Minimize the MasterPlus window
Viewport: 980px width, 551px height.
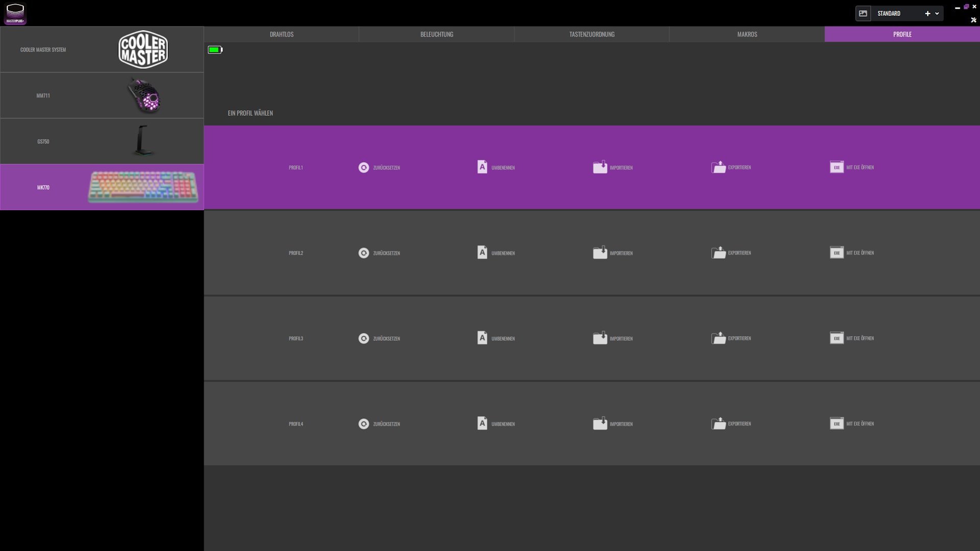pos(958,8)
